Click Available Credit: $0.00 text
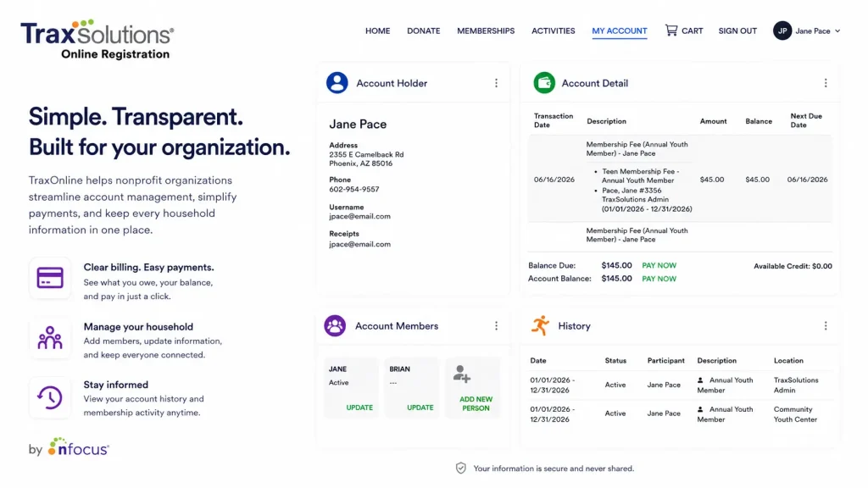Screen dimensions: 868x488 tap(793, 266)
